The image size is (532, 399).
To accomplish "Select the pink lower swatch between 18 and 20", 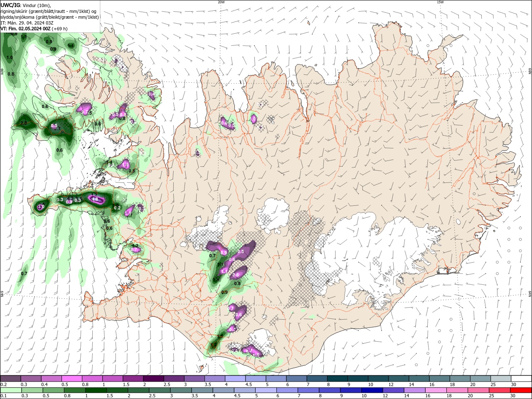I will coord(457,390).
